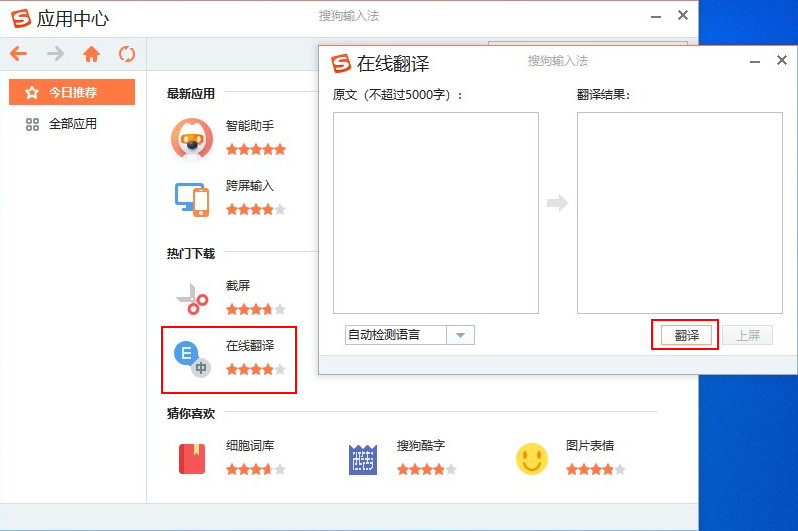Click the 图片表情 app name
Screen dimensions: 798x531
point(590,445)
